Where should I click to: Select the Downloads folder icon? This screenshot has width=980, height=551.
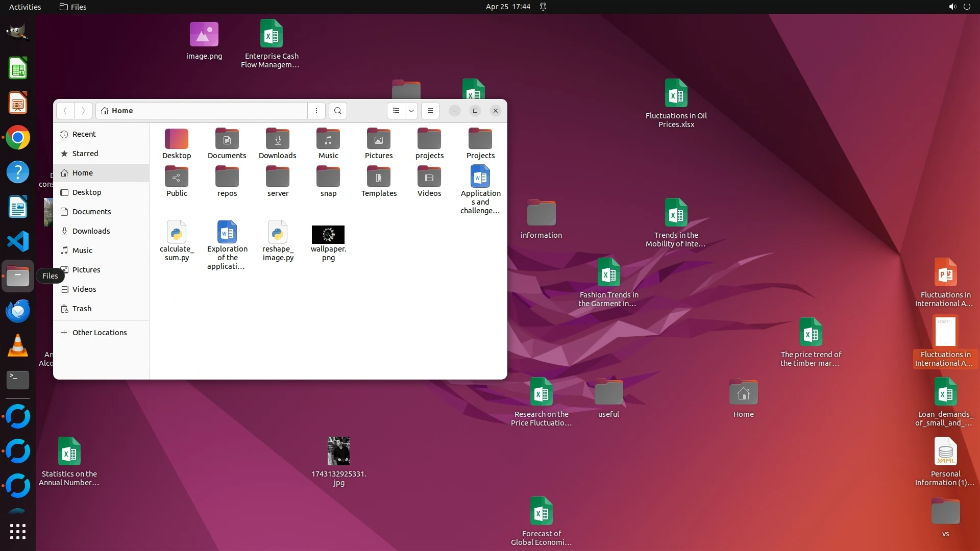tap(278, 139)
